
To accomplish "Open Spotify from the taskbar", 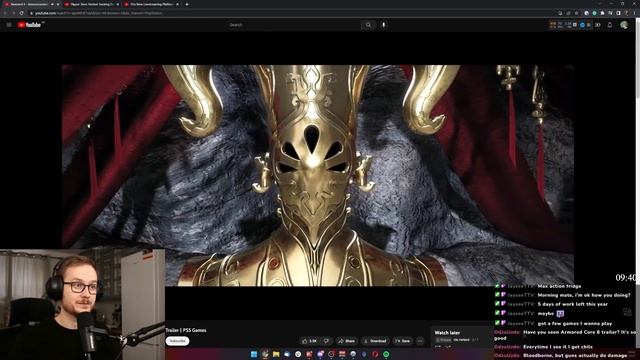I will click(386, 354).
